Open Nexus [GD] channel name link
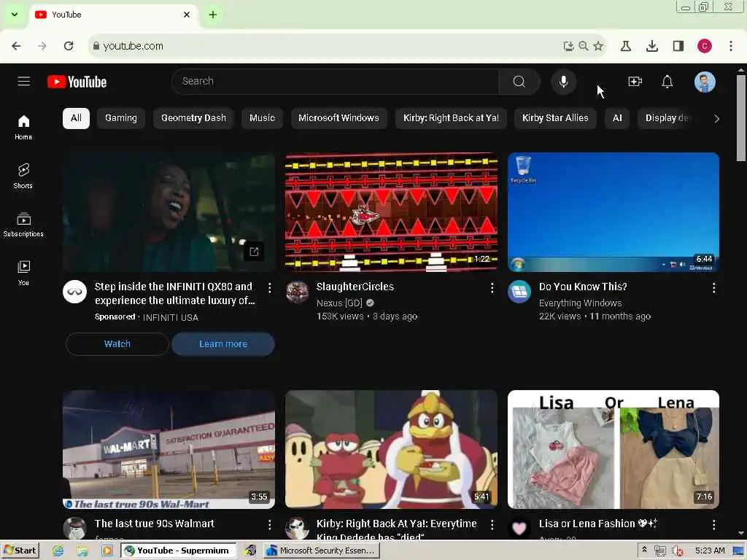 click(x=339, y=303)
